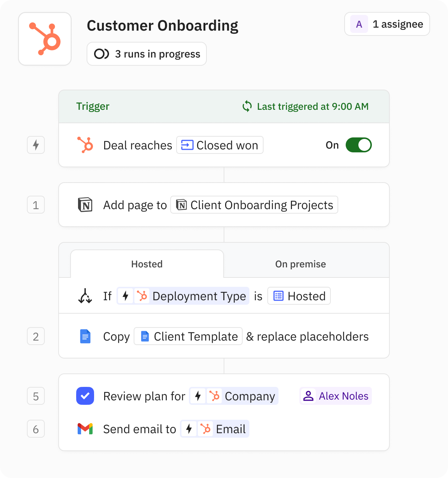The height and width of the screenshot is (478, 448).
Task: Click the runs in progress status indicator
Action: pyautogui.click(x=146, y=54)
